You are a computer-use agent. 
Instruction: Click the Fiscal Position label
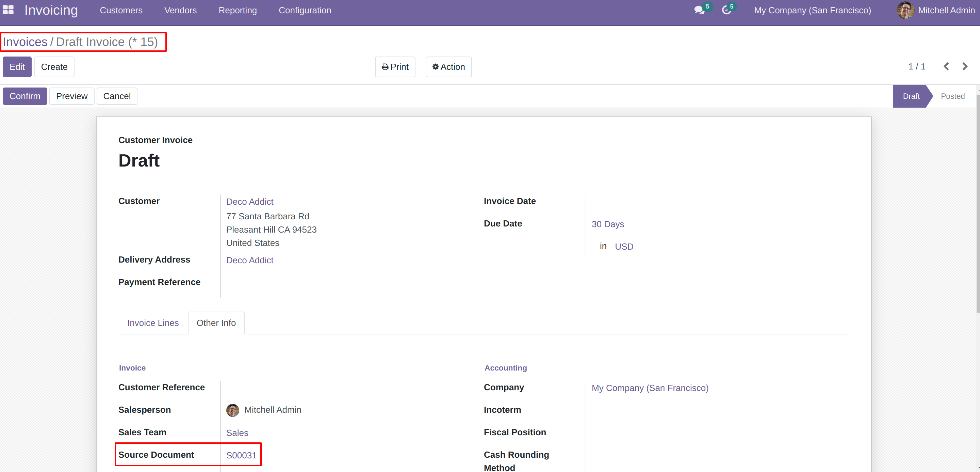(515, 432)
